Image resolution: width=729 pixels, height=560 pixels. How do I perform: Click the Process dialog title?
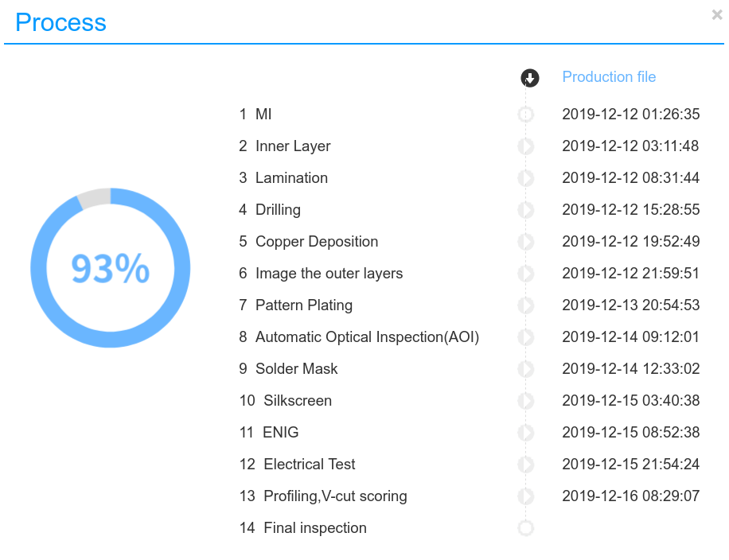coord(60,22)
